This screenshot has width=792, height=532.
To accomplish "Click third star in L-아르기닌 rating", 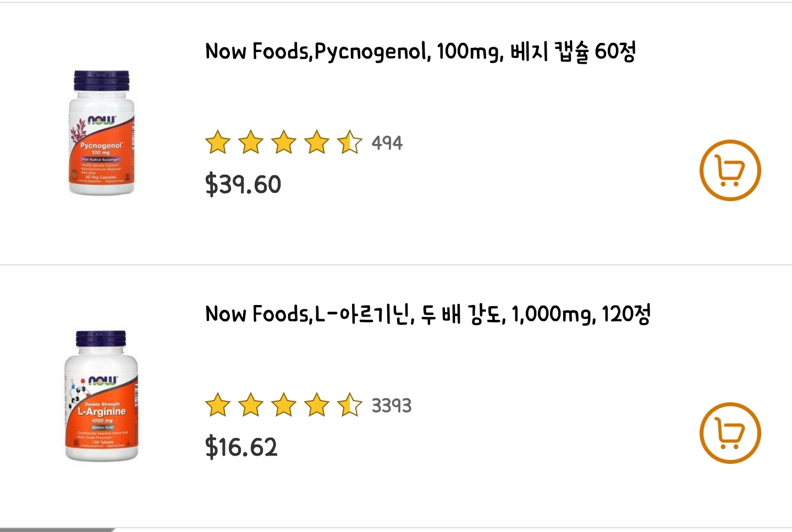I will 284,405.
